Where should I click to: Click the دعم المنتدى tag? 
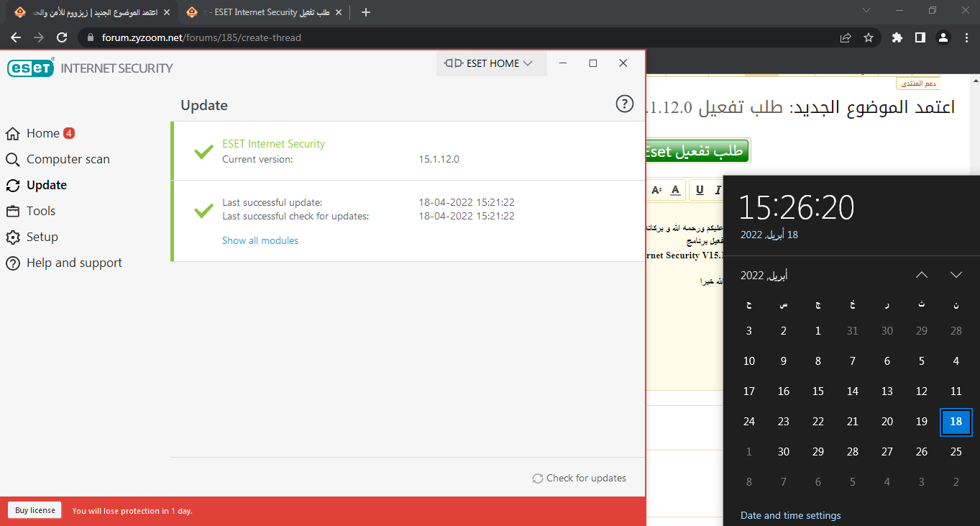click(x=918, y=83)
